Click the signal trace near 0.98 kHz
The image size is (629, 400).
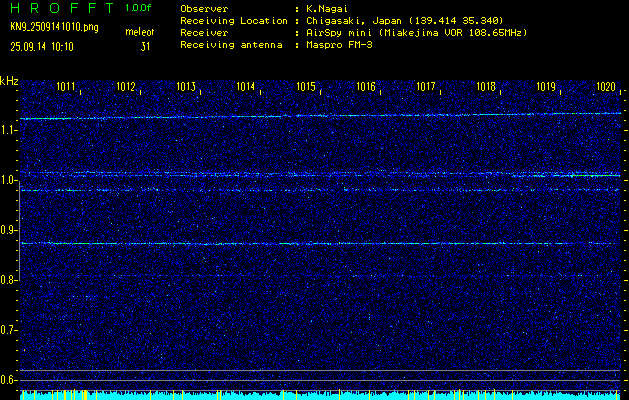tap(320, 190)
